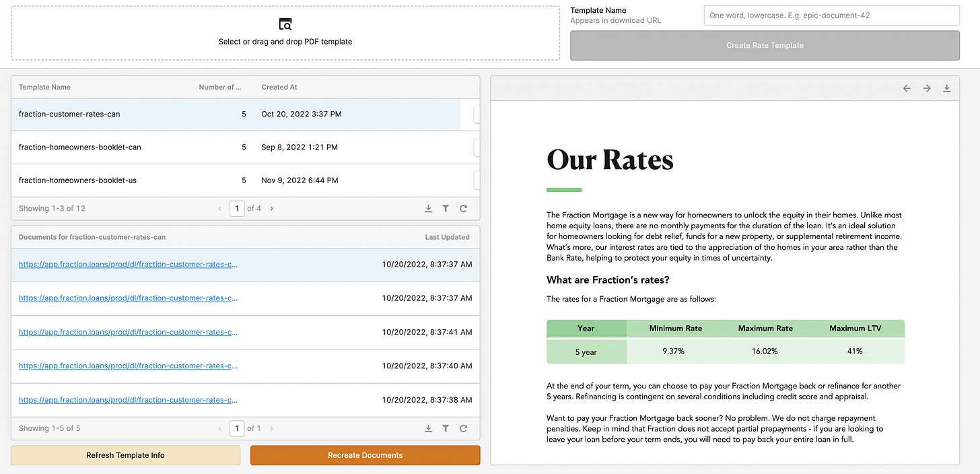Click '5 year' cell in rates table
This screenshot has width=980, height=474.
pyautogui.click(x=586, y=352)
